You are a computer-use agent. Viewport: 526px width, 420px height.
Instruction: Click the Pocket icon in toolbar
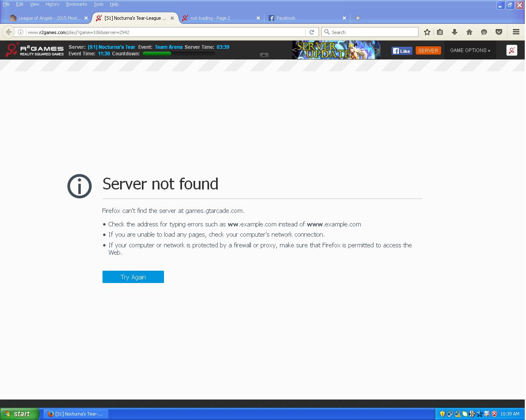click(499, 32)
